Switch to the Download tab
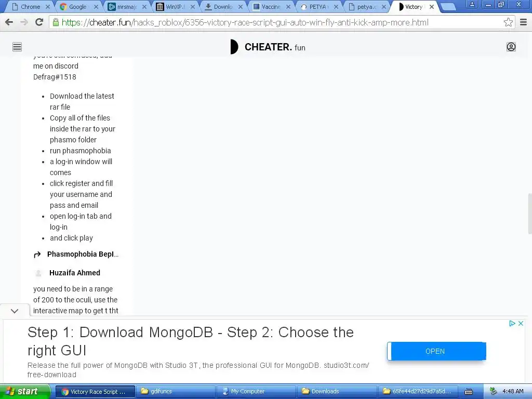 [223, 7]
